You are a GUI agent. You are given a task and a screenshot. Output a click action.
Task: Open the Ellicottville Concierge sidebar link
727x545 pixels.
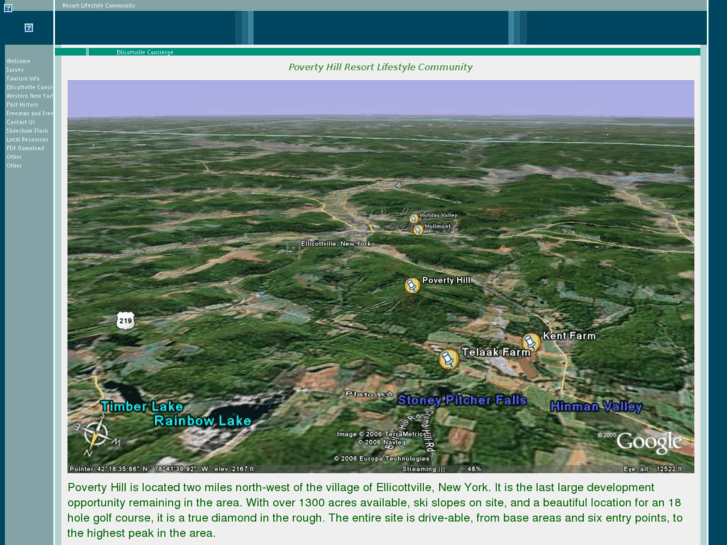point(30,88)
